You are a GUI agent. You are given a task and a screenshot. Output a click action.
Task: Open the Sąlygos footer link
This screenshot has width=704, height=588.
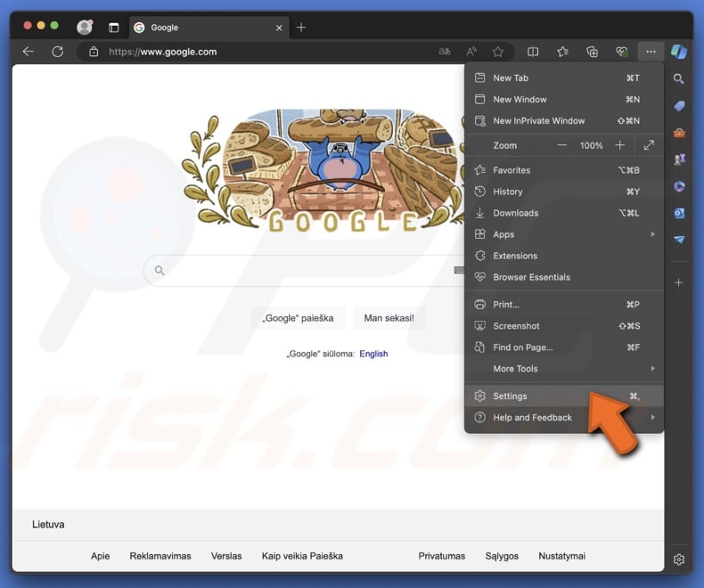pyautogui.click(x=502, y=556)
